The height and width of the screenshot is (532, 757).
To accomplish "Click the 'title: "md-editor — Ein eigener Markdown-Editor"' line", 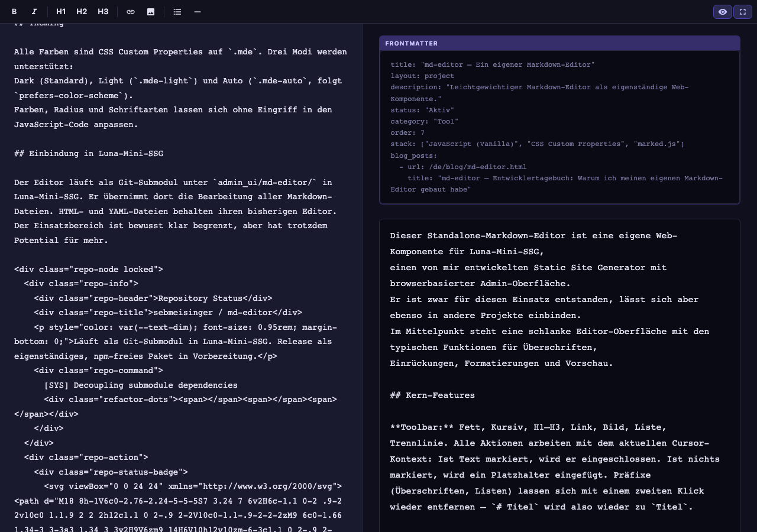I will point(493,64).
